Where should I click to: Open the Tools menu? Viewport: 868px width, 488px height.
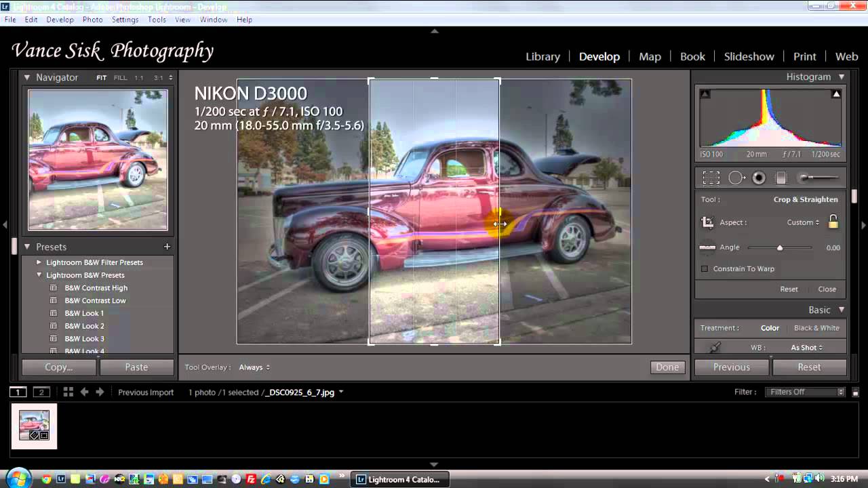(157, 20)
